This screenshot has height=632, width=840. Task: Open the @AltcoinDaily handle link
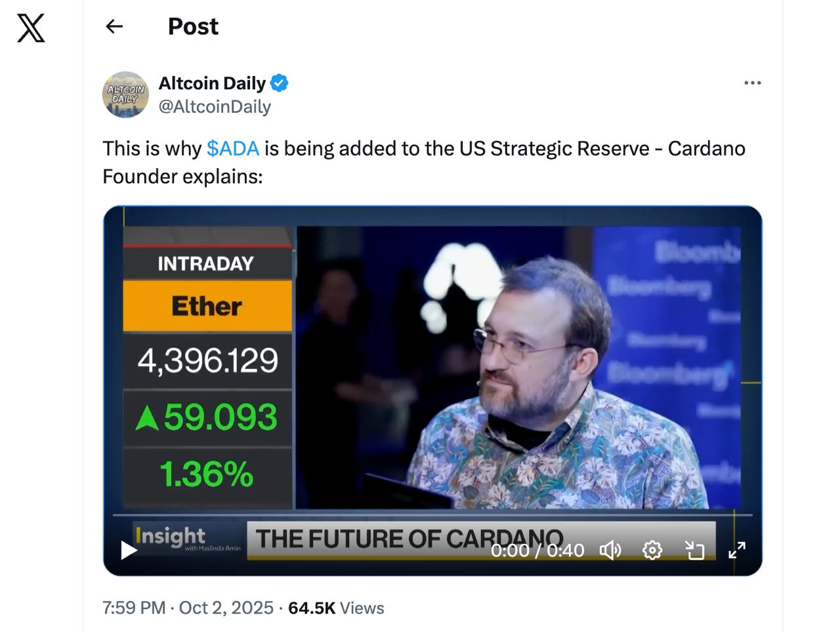[215, 106]
